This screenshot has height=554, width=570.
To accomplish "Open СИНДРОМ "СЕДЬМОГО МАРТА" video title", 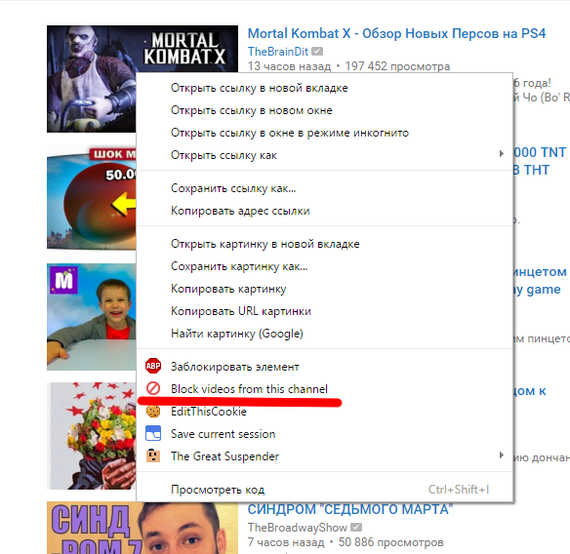I will point(350,509).
